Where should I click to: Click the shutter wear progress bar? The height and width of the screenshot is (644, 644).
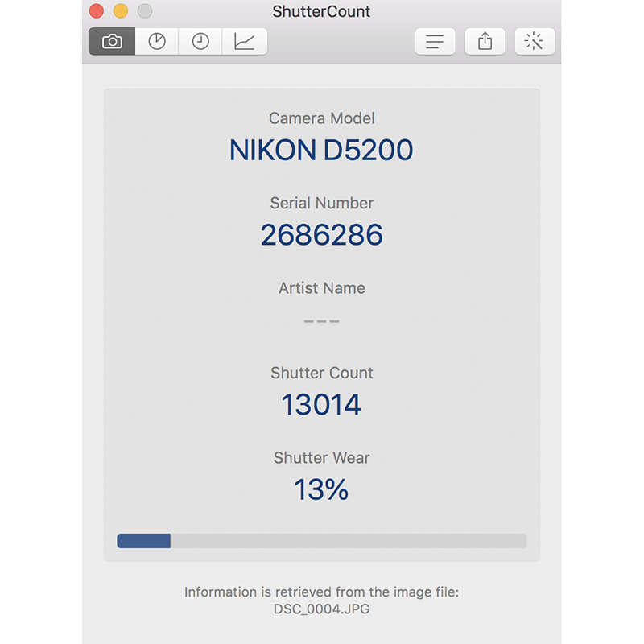click(321, 540)
